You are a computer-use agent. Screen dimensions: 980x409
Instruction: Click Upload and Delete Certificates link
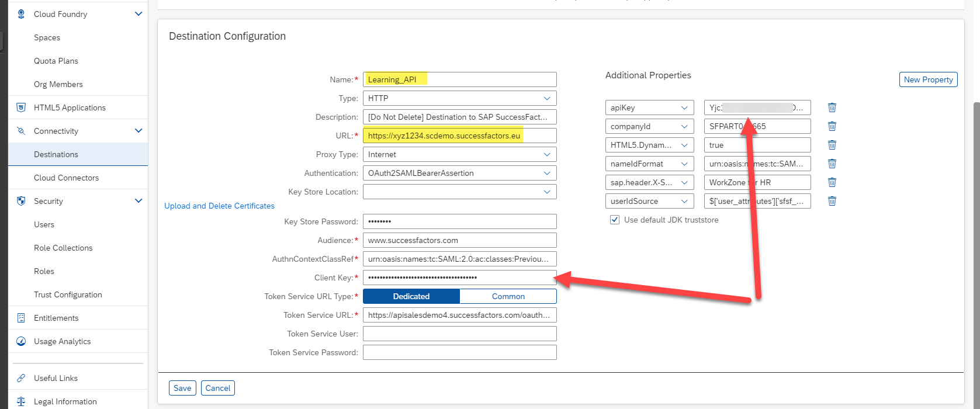pyautogui.click(x=219, y=206)
